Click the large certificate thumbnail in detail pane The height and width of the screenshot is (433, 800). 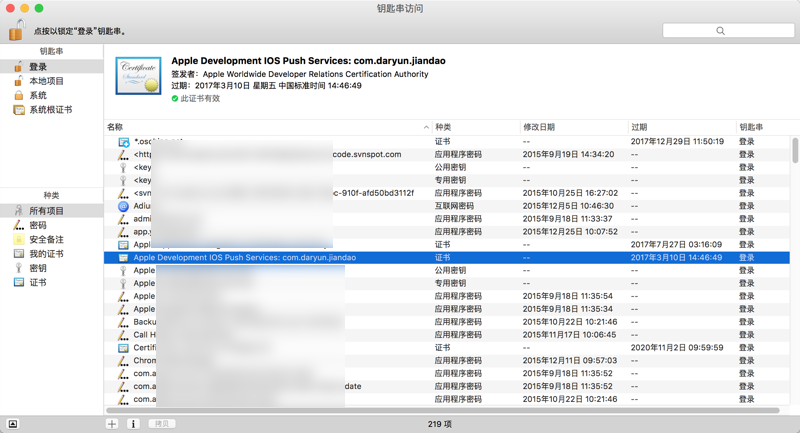[x=138, y=76]
